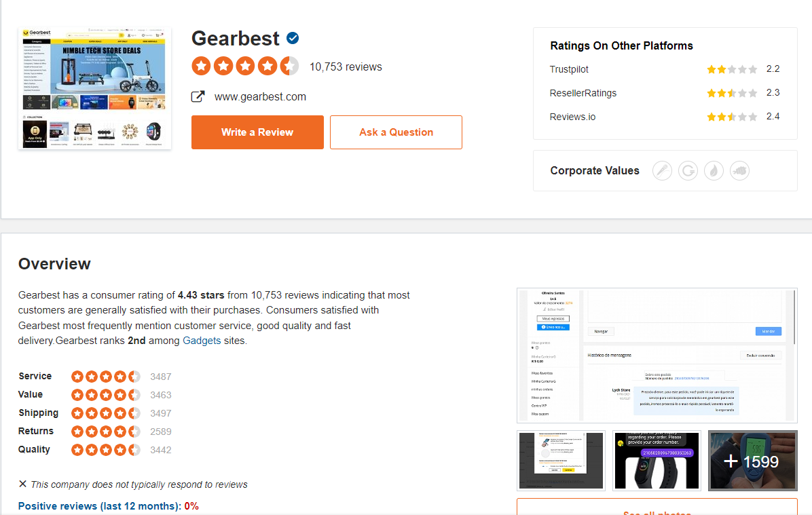This screenshot has height=515, width=812.
Task: Click the ResellerRatings platform rating row
Action: tap(664, 93)
